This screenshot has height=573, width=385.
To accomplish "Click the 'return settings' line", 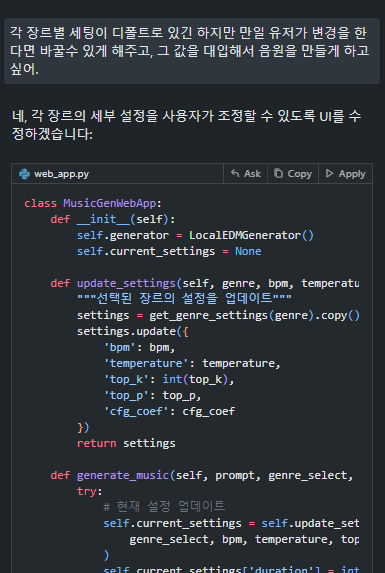I will coord(126,443).
